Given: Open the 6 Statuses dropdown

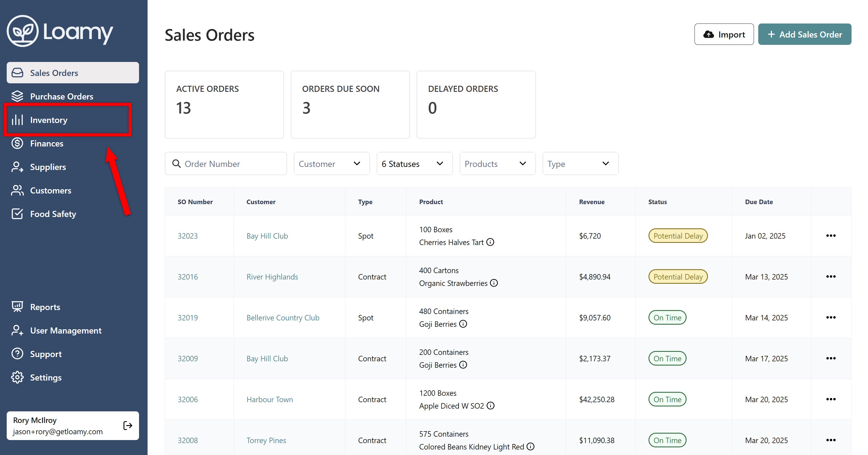Looking at the screenshot, I should 414,164.
